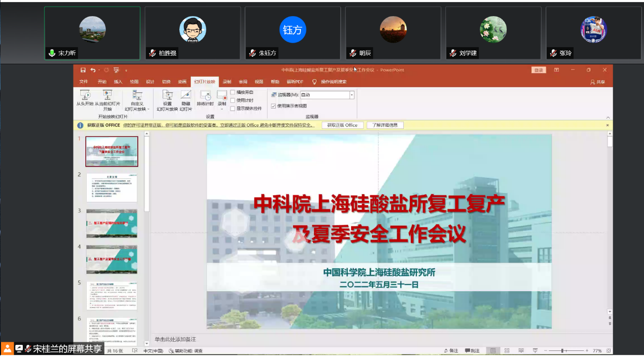644x356 pixels.
Task: Click the zoom slider in the status bar
Action: pyautogui.click(x=562, y=350)
